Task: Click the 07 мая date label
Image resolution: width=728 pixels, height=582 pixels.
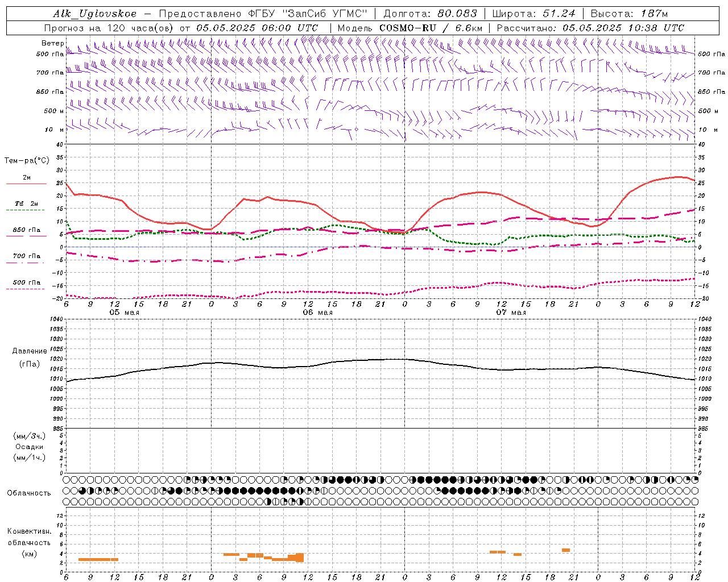Action: pyautogui.click(x=511, y=313)
